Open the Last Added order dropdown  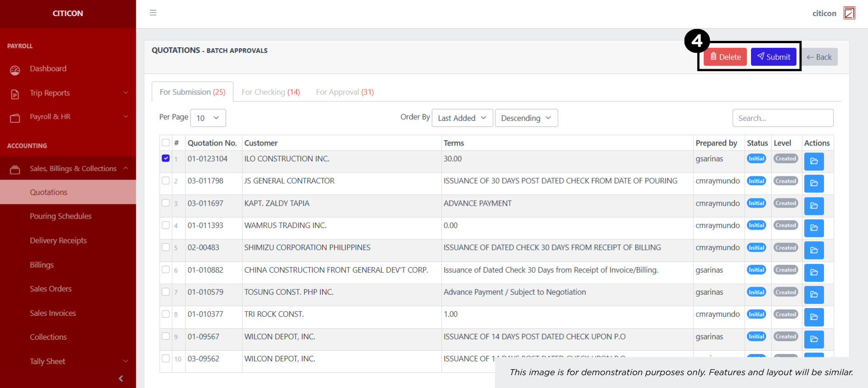click(462, 118)
